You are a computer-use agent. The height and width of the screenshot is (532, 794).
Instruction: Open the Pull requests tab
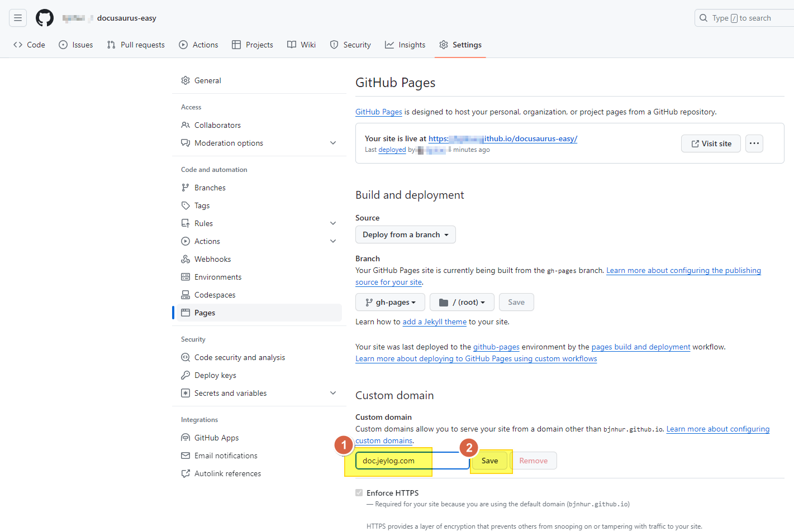click(136, 45)
